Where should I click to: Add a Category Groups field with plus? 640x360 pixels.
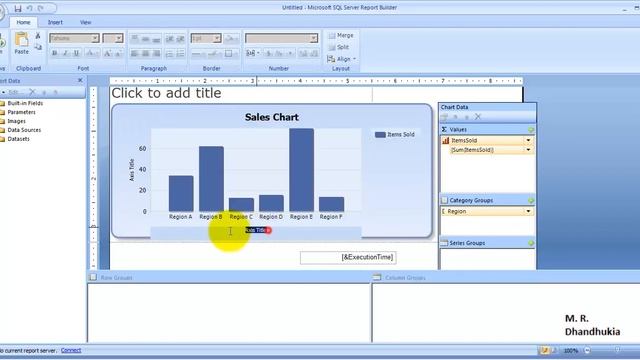(531, 200)
